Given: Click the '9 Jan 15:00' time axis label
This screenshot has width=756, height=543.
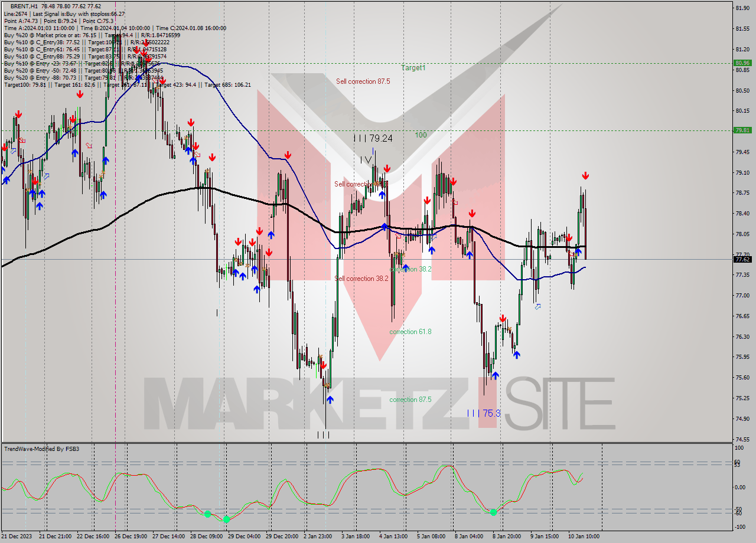Looking at the screenshot, I should tap(545, 537).
